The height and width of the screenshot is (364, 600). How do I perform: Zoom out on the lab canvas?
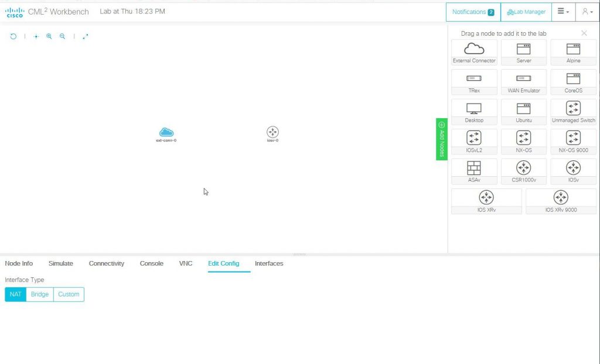(62, 36)
